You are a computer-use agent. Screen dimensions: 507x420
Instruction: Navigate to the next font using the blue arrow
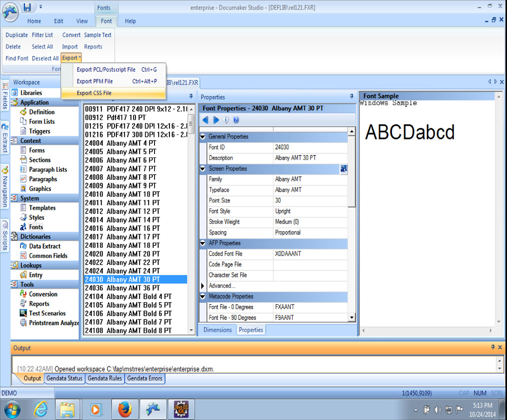click(x=216, y=120)
